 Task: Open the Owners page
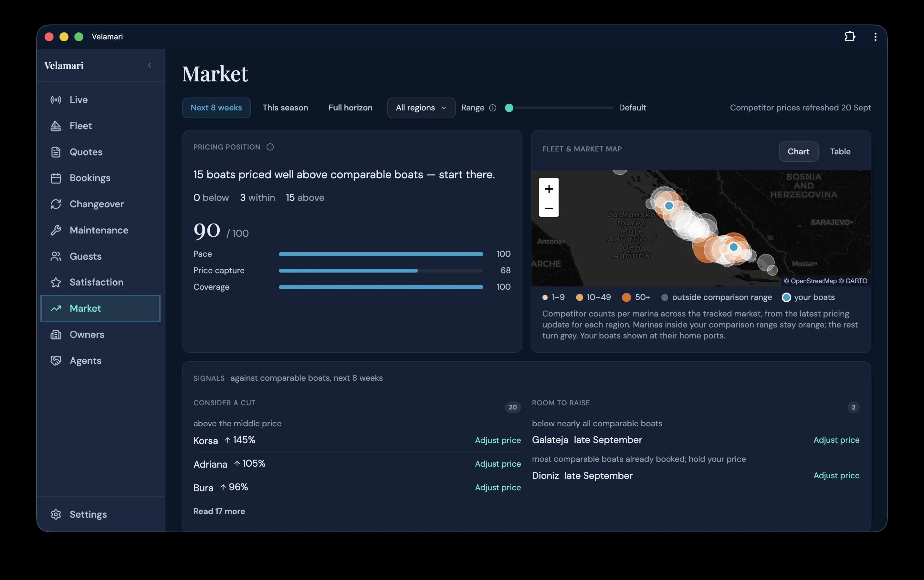[x=100, y=335]
